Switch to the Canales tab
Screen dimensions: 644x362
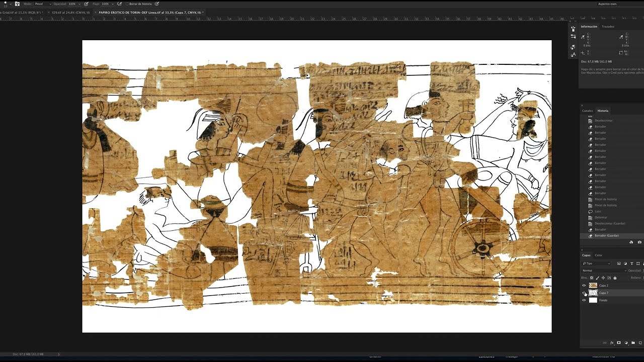tap(587, 111)
